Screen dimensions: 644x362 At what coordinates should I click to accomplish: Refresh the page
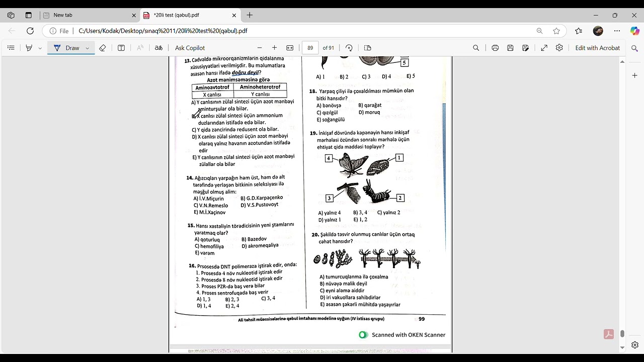(x=30, y=31)
